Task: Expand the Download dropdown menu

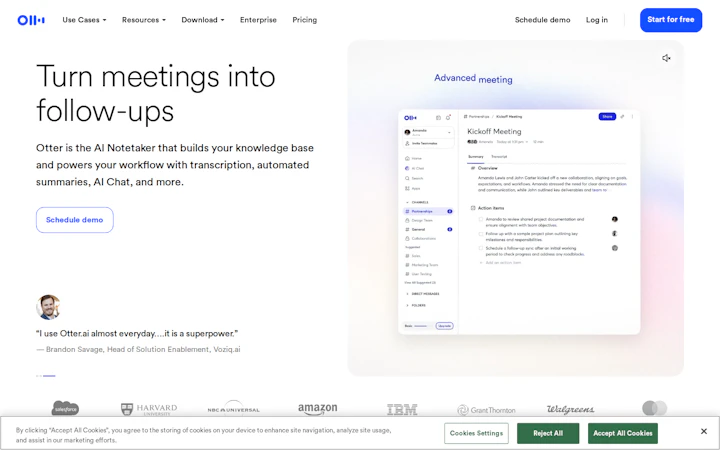Action: (203, 20)
